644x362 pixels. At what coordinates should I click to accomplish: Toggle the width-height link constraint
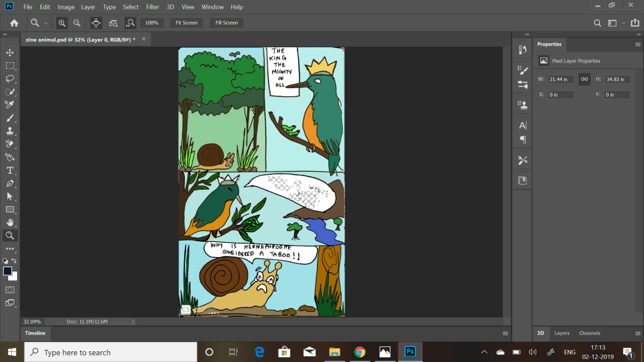584,79
